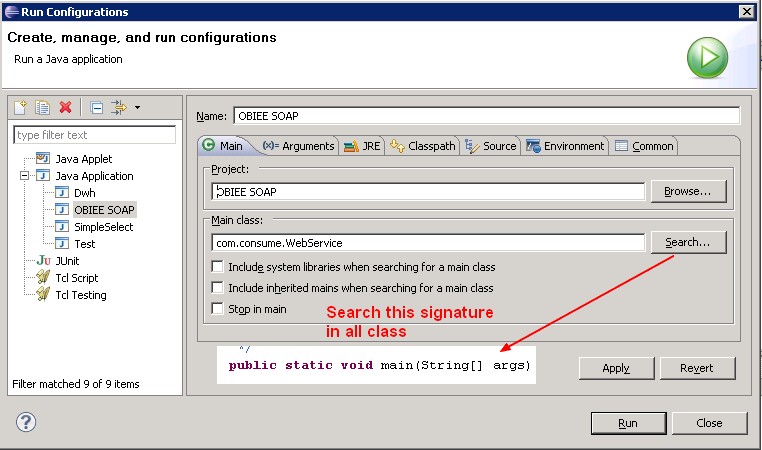The height and width of the screenshot is (450, 762).
Task: Click the new launch configuration icon
Action: [21, 108]
